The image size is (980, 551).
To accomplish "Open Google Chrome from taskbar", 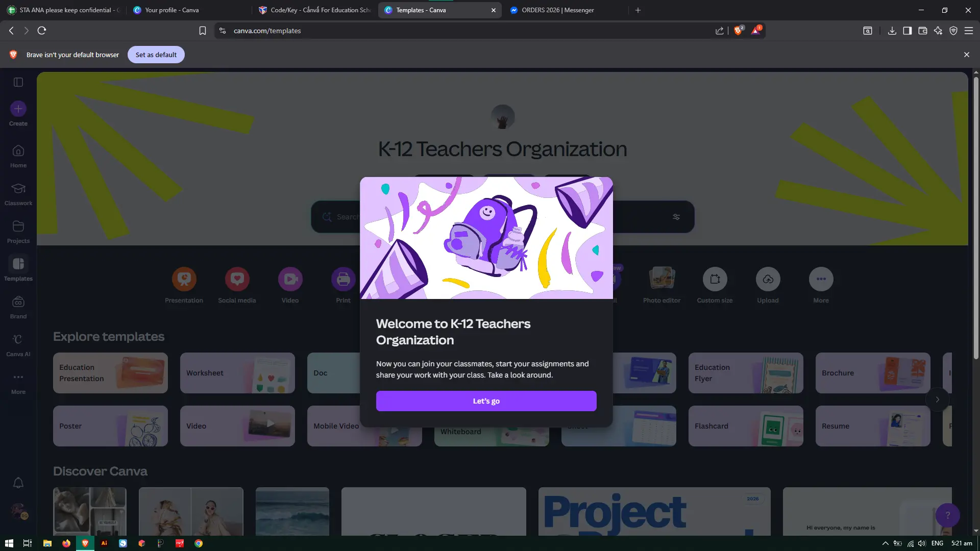I will [x=199, y=543].
